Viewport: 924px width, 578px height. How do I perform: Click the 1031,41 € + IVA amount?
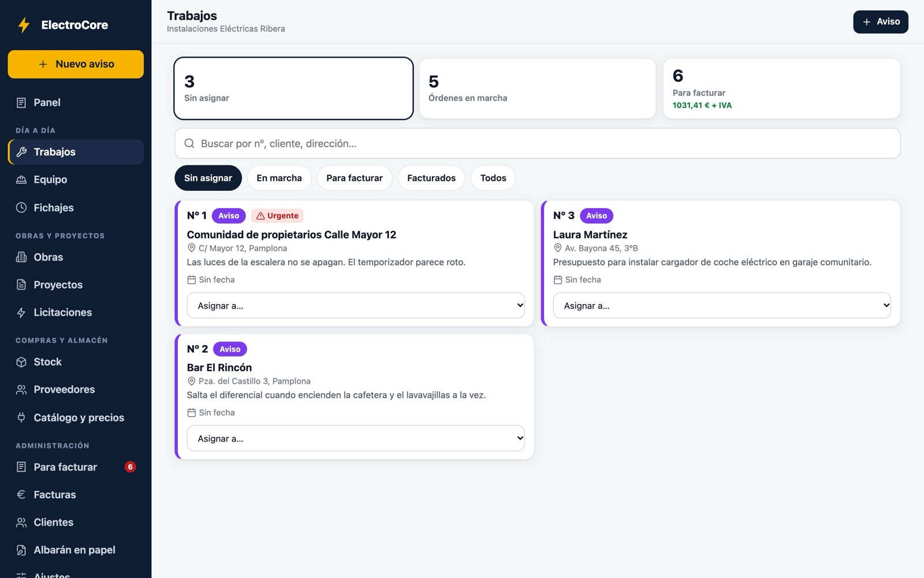pyautogui.click(x=702, y=105)
